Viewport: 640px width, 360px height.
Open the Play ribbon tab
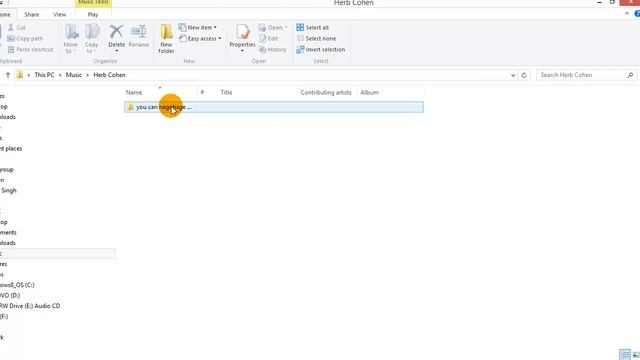pyautogui.click(x=93, y=14)
